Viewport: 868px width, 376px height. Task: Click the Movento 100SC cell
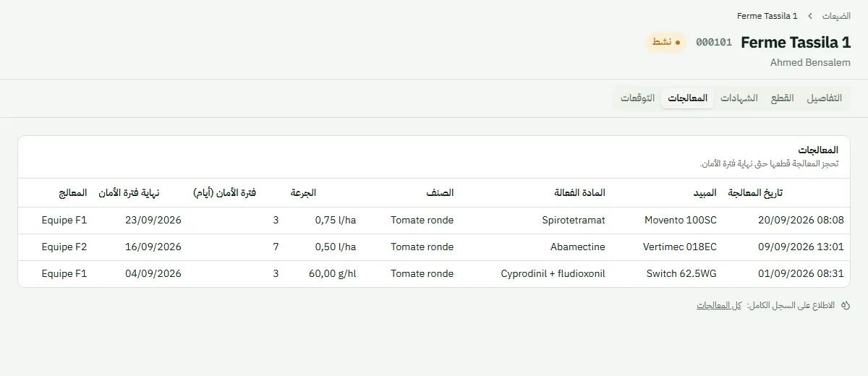click(x=681, y=220)
